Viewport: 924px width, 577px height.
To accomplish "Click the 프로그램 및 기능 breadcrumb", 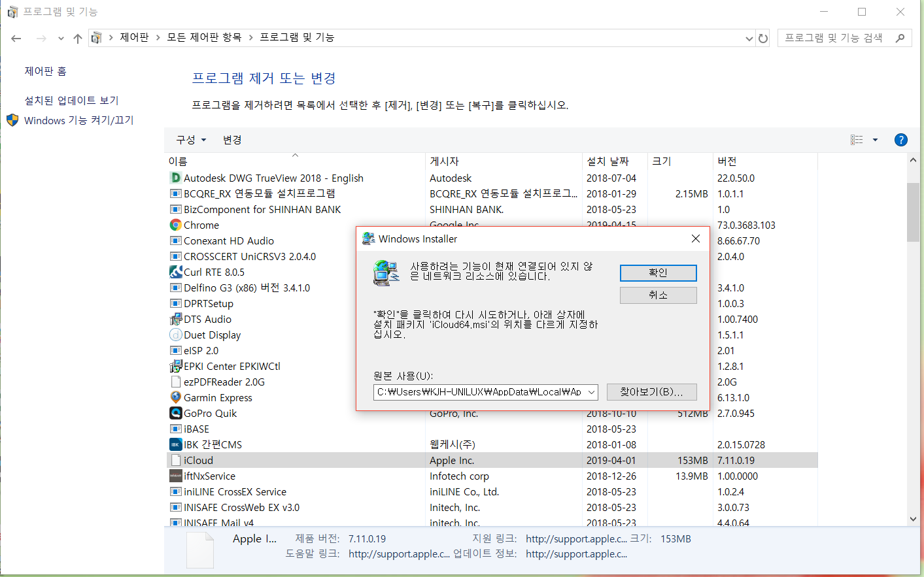I will tap(297, 37).
